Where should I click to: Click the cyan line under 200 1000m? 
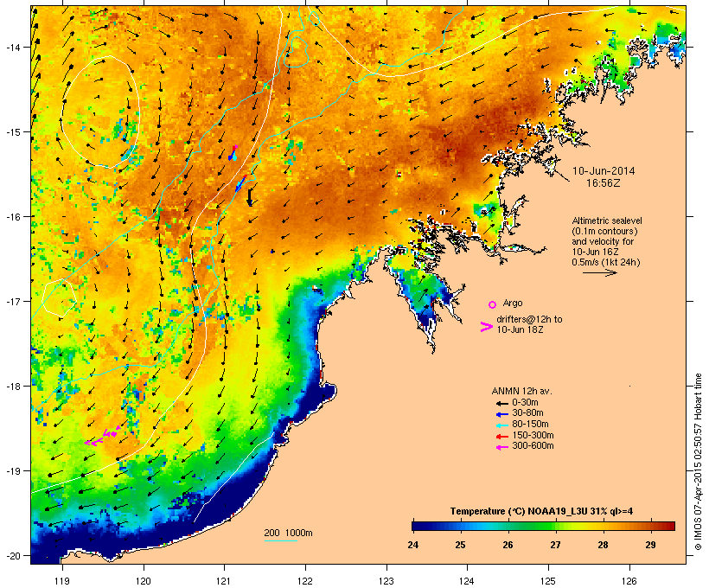[280, 540]
